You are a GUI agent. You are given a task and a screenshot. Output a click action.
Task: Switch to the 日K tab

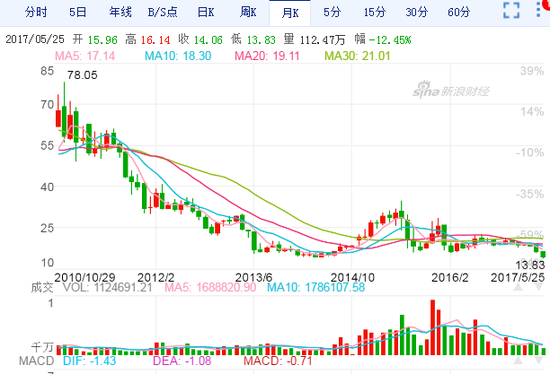click(x=206, y=12)
